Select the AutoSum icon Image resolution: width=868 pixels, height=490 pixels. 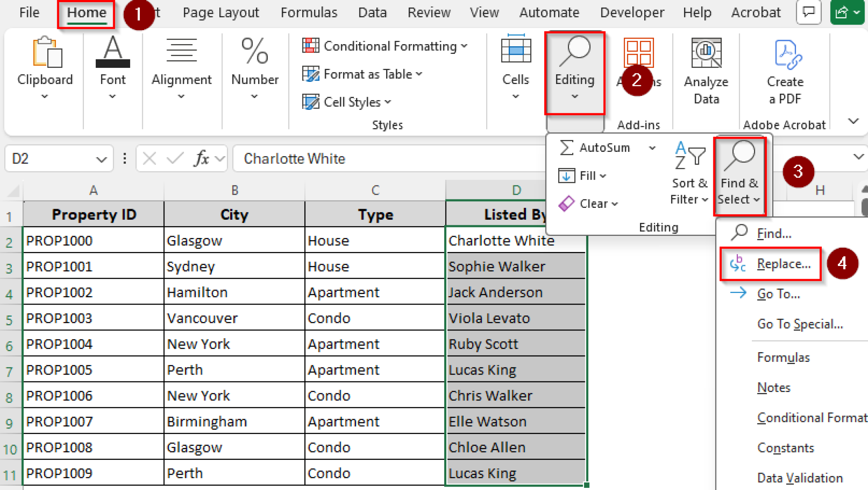click(566, 148)
